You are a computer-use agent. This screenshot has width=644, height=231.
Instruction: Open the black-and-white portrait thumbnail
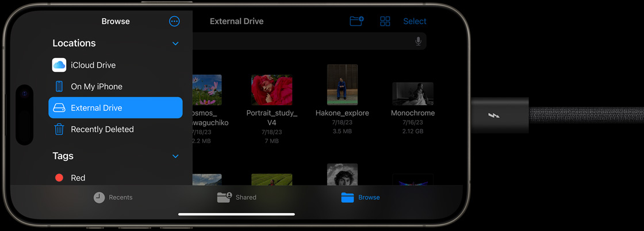[342, 175]
